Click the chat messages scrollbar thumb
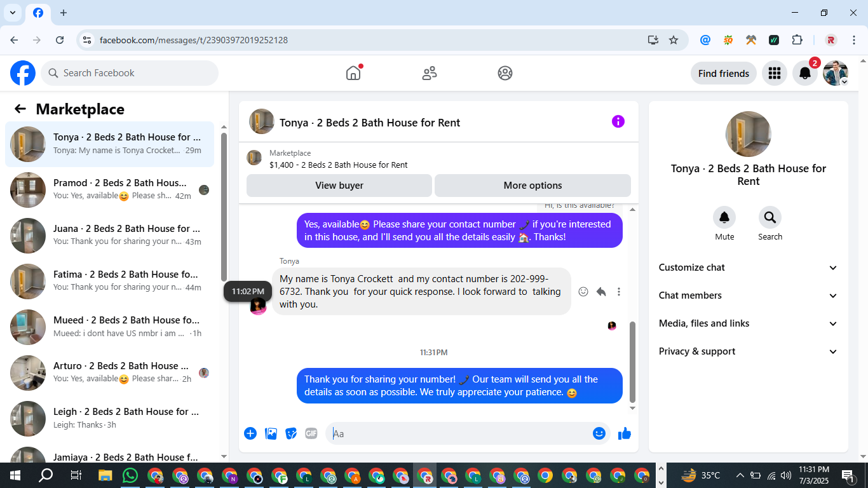The height and width of the screenshot is (488, 868). point(632,362)
